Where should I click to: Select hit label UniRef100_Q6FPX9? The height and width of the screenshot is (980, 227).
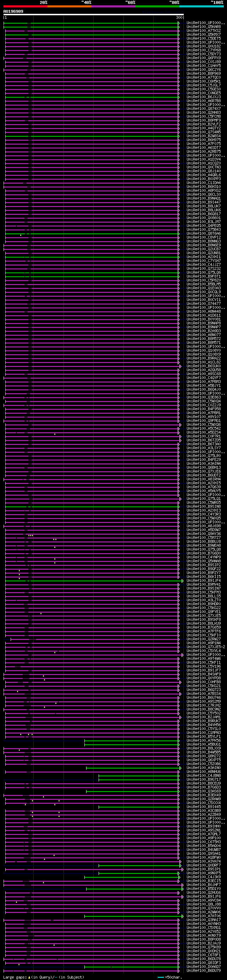(x=204, y=58)
